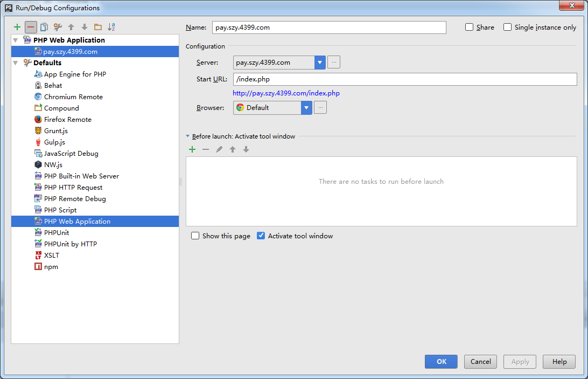Check Single instance only
Viewport: 588px width, 379px height.
(x=507, y=27)
